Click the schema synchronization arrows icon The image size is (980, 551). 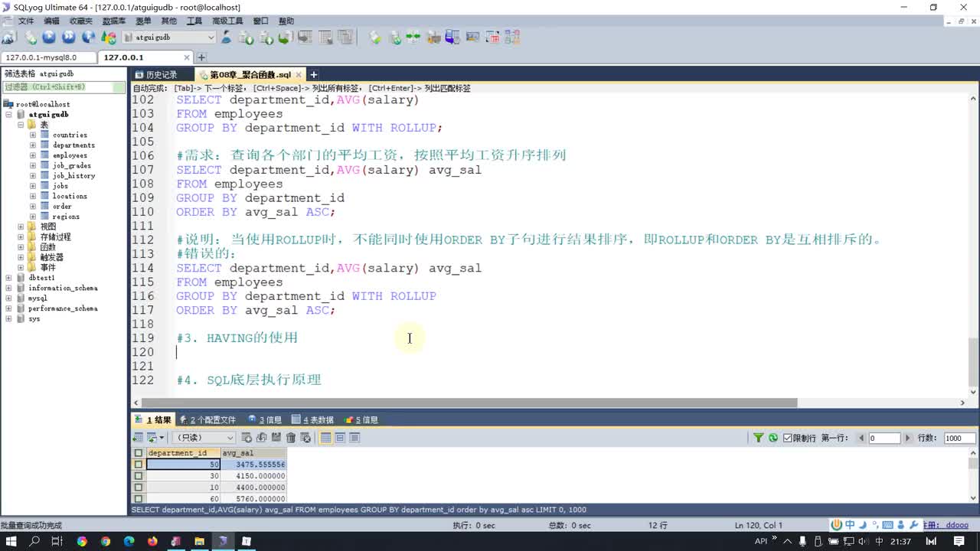413,37
